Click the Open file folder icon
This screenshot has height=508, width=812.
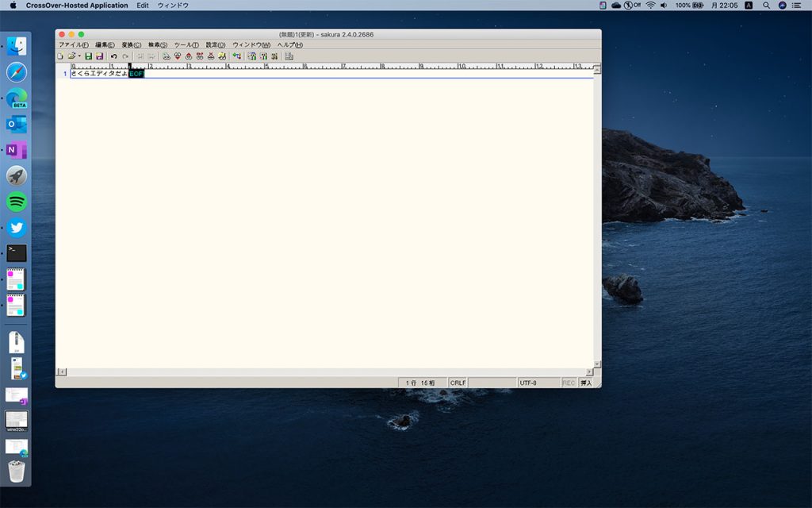click(x=71, y=56)
